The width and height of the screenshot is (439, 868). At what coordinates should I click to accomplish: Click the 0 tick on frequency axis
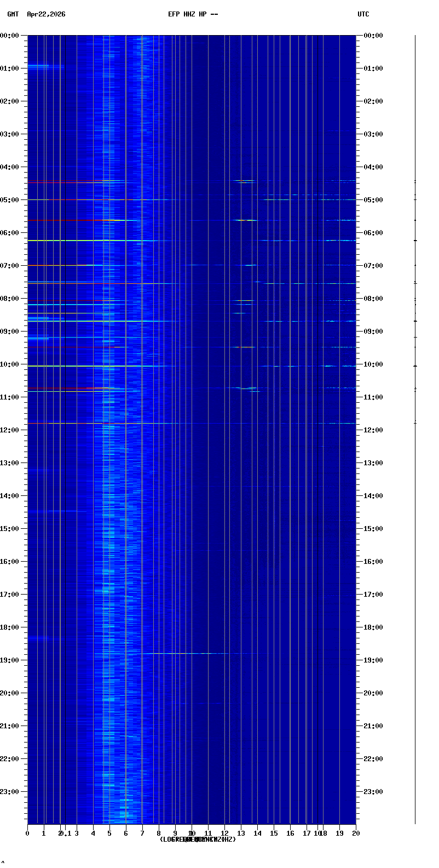point(27,833)
